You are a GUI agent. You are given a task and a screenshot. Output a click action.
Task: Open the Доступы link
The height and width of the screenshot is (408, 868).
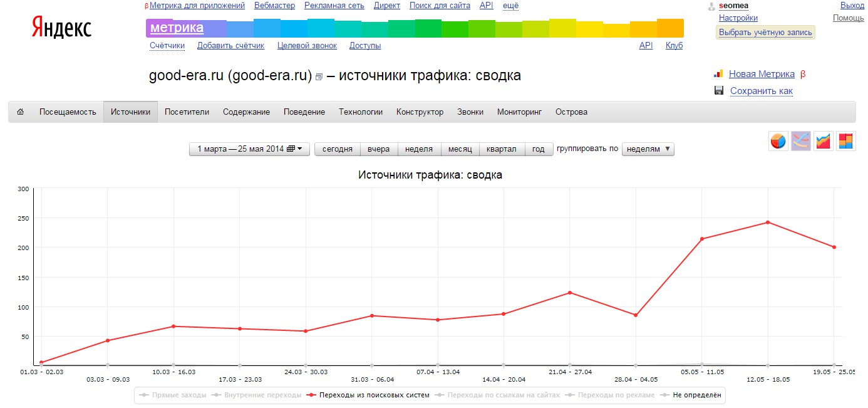click(365, 46)
